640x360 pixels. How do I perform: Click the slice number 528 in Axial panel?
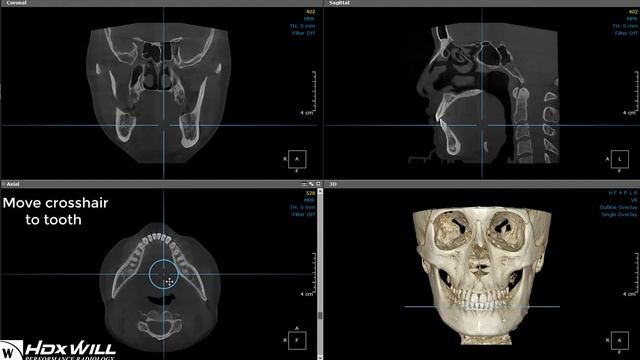(310, 193)
